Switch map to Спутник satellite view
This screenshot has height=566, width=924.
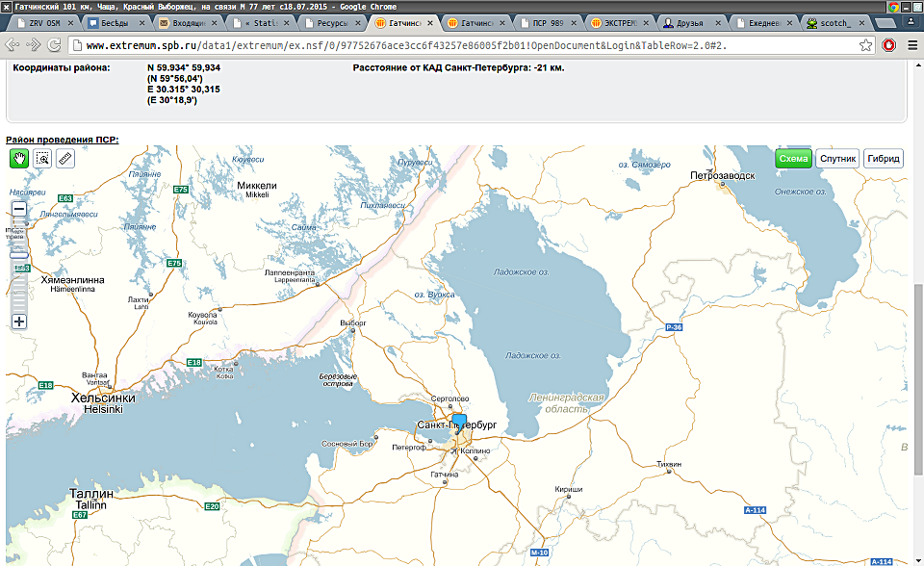[836, 159]
